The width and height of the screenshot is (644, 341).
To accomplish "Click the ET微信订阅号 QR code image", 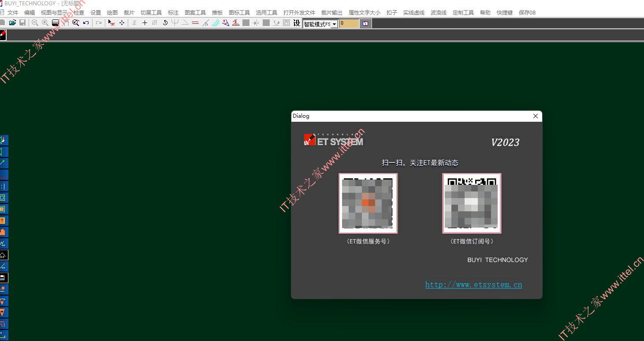I will tap(472, 203).
